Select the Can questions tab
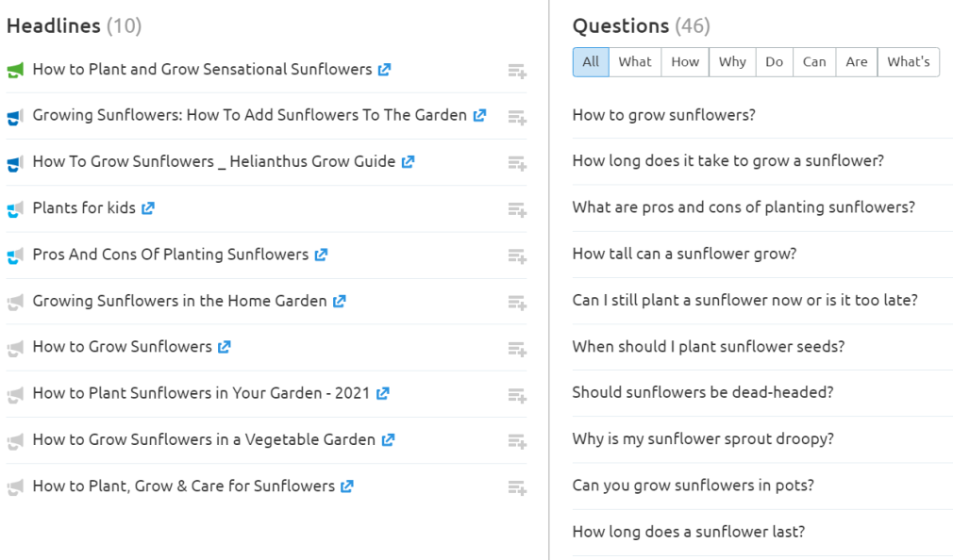Viewport: 953px width, 560px height. coord(814,62)
